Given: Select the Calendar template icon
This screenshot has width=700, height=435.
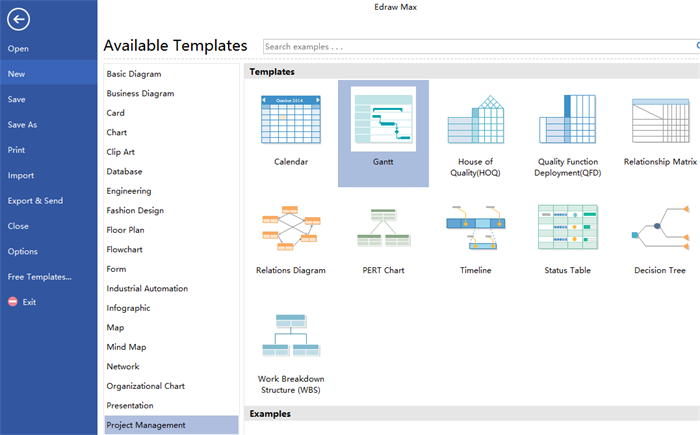Looking at the screenshot, I should point(291,120).
